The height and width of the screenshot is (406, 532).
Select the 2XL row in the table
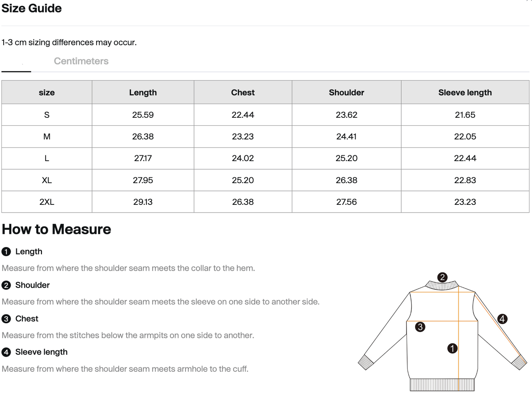click(46, 202)
